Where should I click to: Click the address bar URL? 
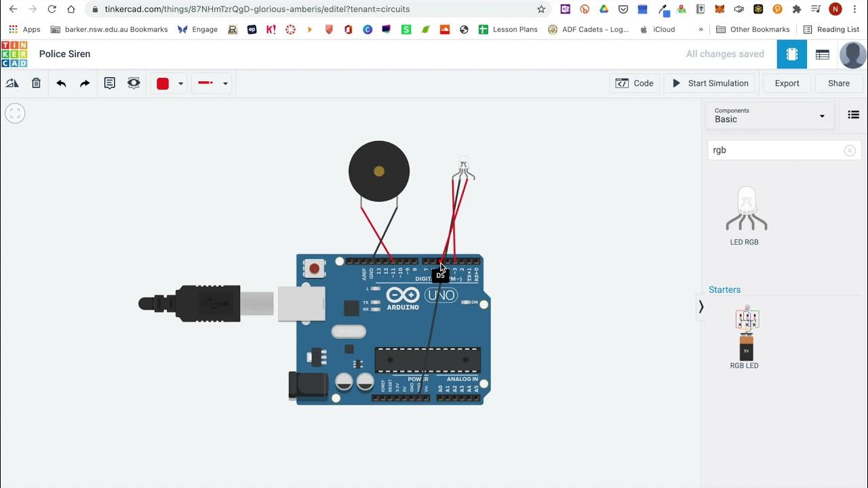[x=257, y=9]
